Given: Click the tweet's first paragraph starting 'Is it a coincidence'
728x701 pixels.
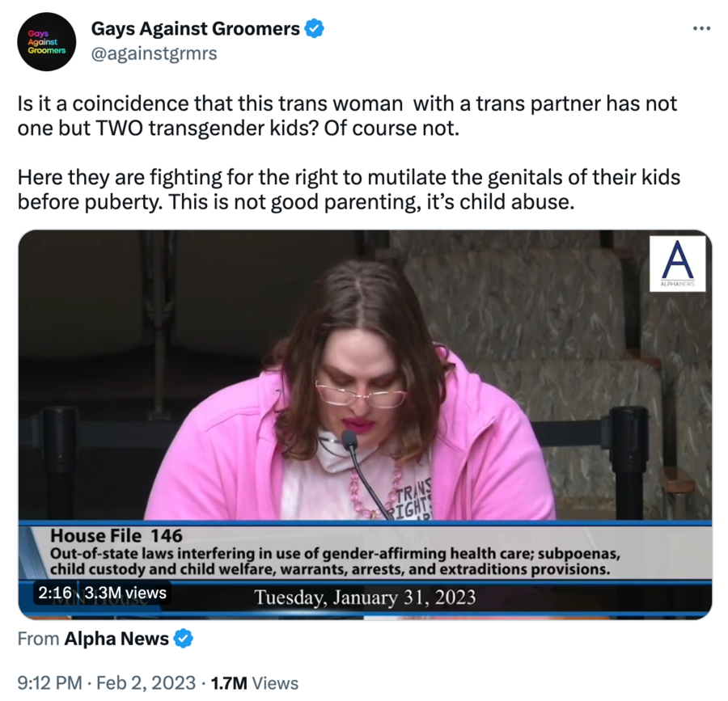Looking at the screenshot, I should tap(347, 116).
